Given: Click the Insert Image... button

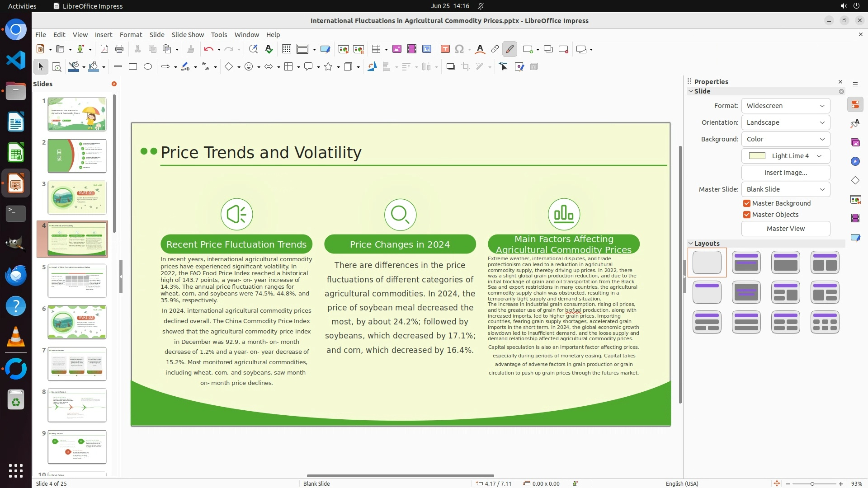Looking at the screenshot, I should [x=785, y=173].
